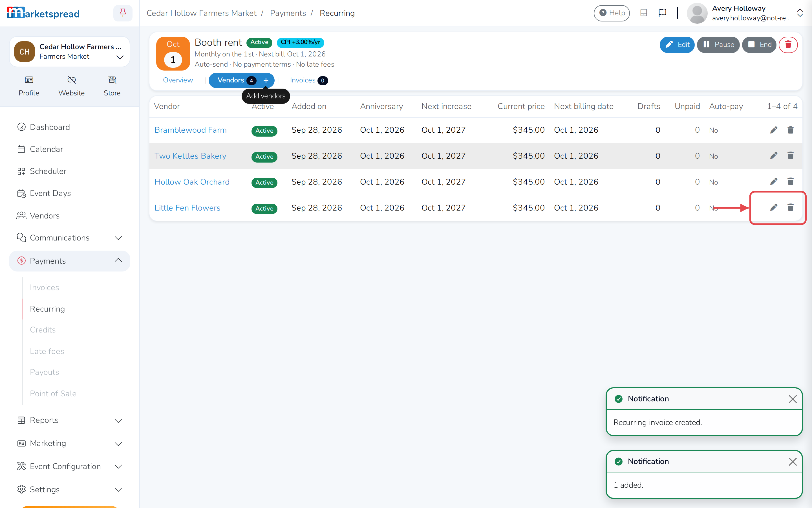
Task: Select Credits under Payments
Action: [43, 330]
